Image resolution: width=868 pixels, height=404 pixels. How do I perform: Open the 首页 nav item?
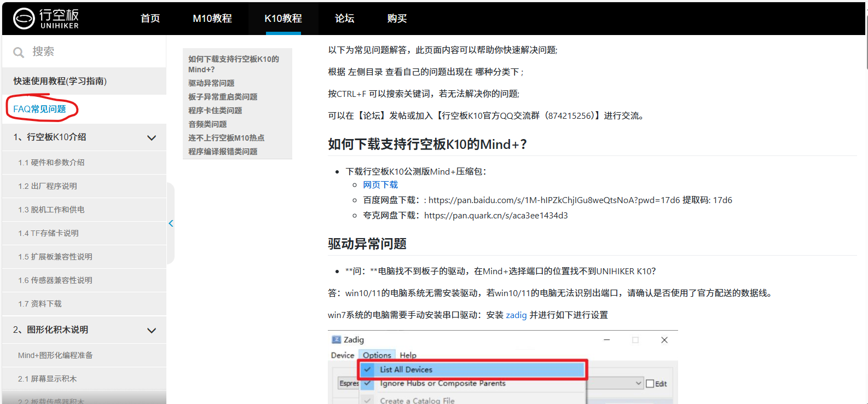[150, 19]
